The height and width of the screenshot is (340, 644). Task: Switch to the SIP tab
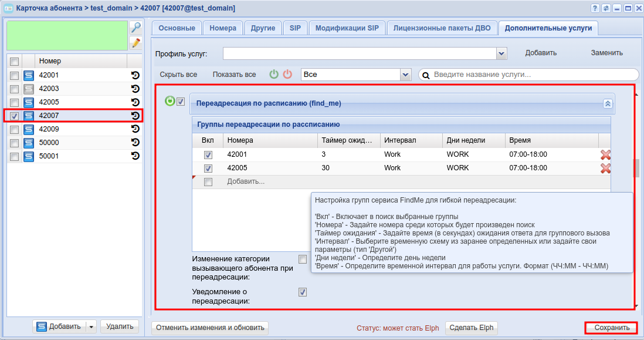[295, 28]
